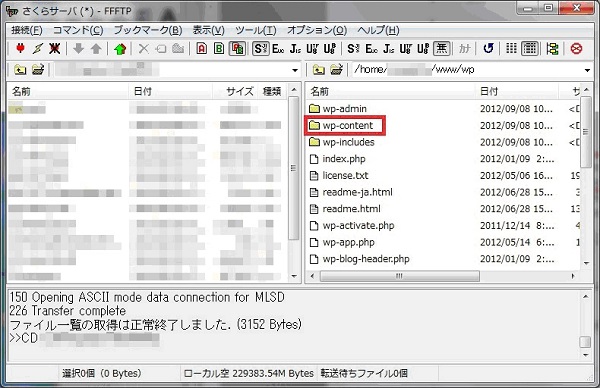Open the 接続(F) menu
Screen dimensions: 600x388
coord(26,30)
